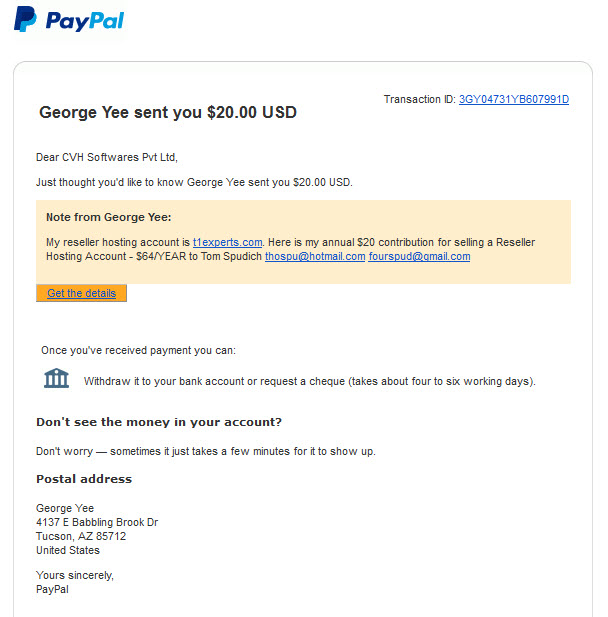
Task: Open transaction ID 3GY04731YB607991D link
Action: coord(514,99)
